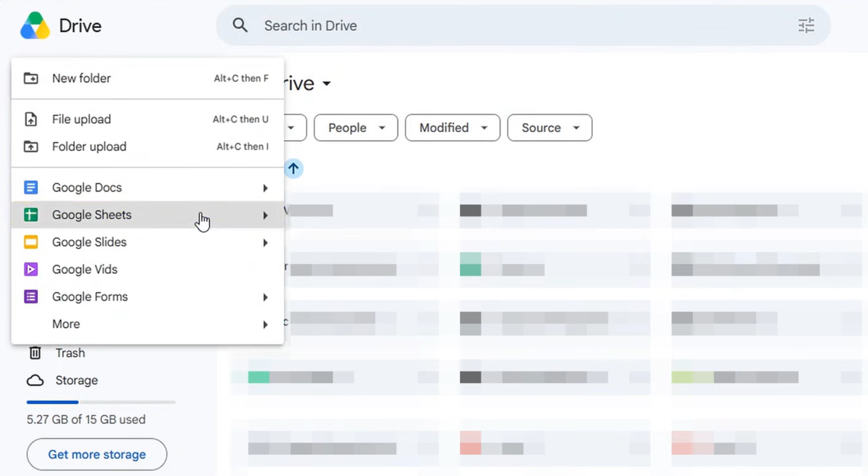Click the storage usage progress bar
This screenshot has width=868, height=476.
[101, 402]
